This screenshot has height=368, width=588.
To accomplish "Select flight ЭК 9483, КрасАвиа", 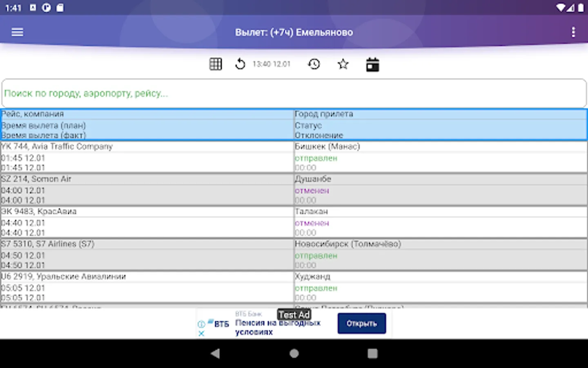I will 39,211.
